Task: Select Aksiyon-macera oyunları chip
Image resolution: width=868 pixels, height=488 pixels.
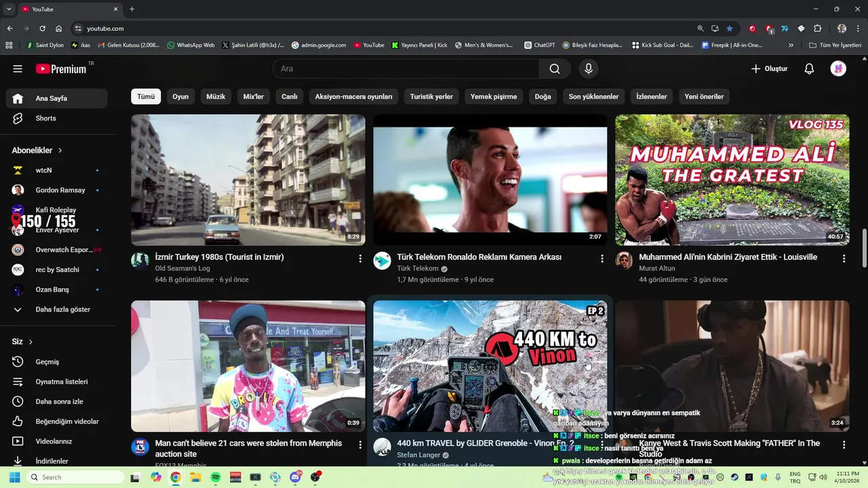Action: (x=353, y=96)
